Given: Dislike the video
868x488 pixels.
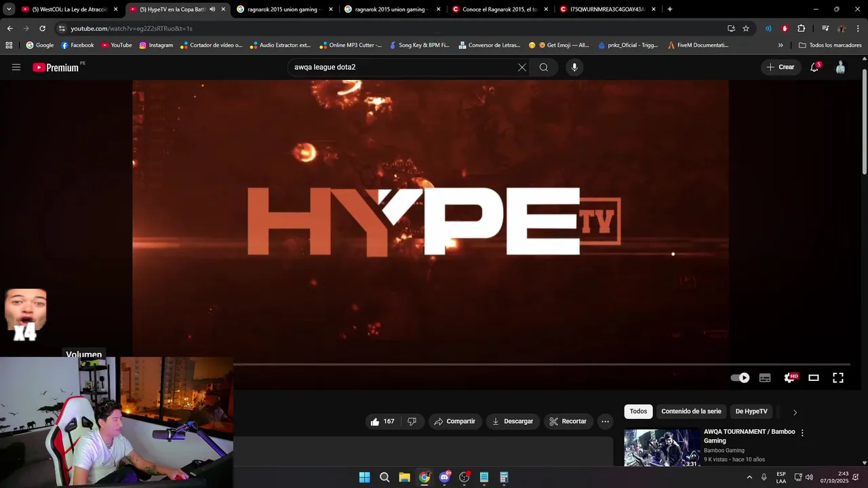Looking at the screenshot, I should 412,422.
